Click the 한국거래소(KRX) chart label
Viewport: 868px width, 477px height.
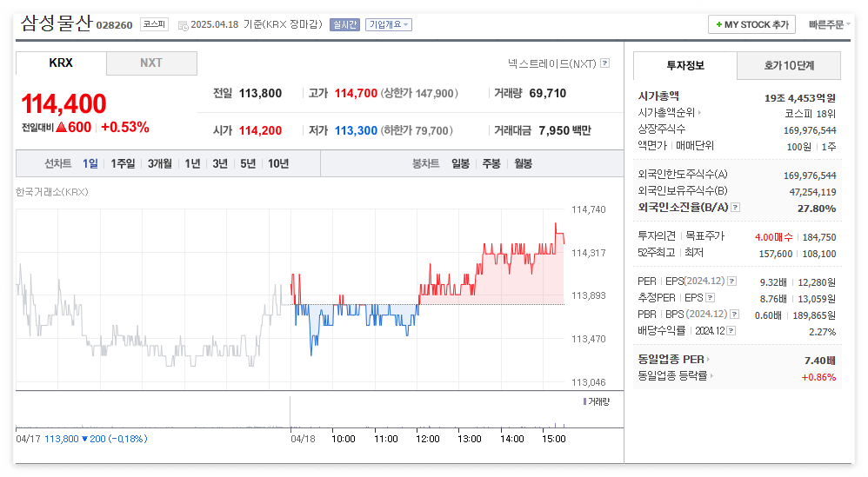point(52,192)
